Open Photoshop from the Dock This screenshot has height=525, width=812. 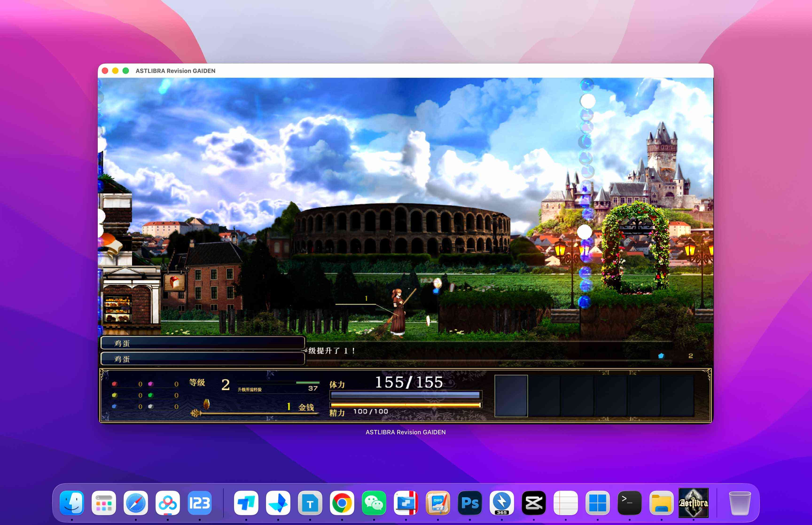point(469,503)
